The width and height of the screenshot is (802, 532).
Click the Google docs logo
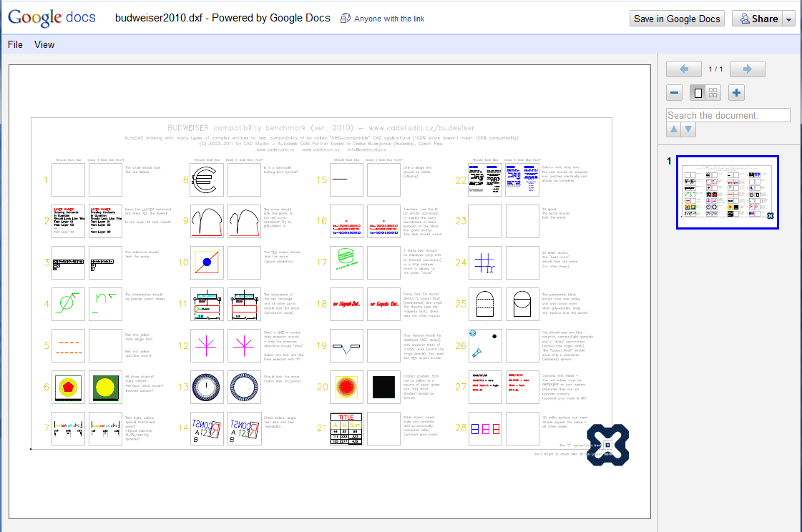[52, 17]
